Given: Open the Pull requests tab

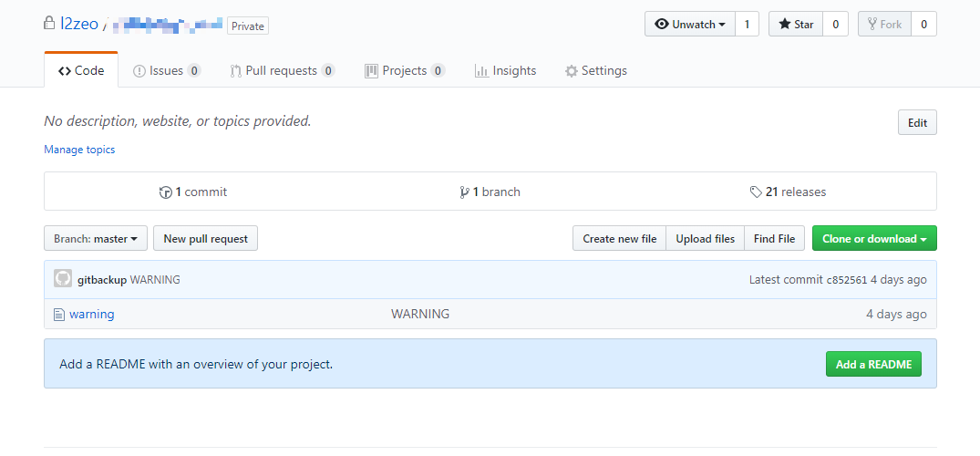Looking at the screenshot, I should point(281,71).
